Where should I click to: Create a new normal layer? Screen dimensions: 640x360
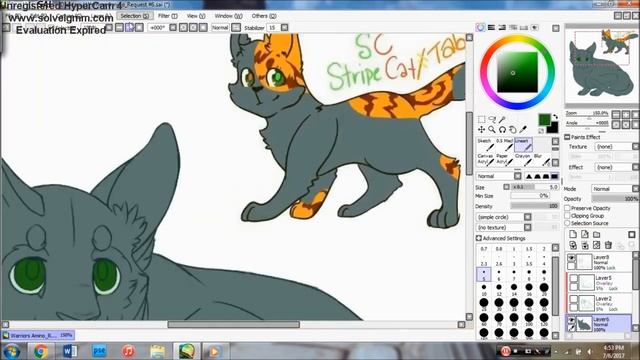pos(573,234)
